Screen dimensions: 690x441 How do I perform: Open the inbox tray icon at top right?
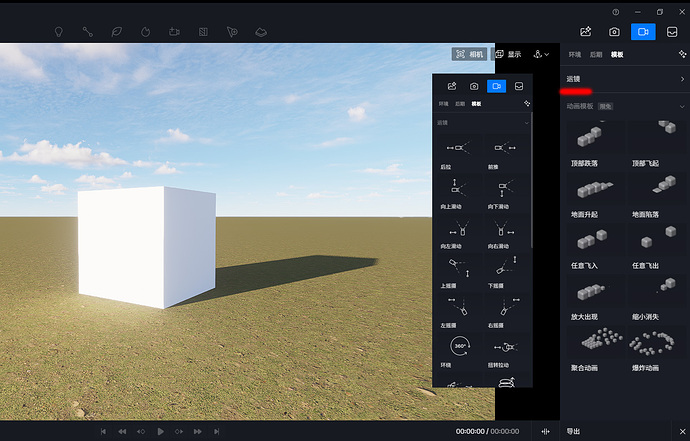(x=672, y=32)
